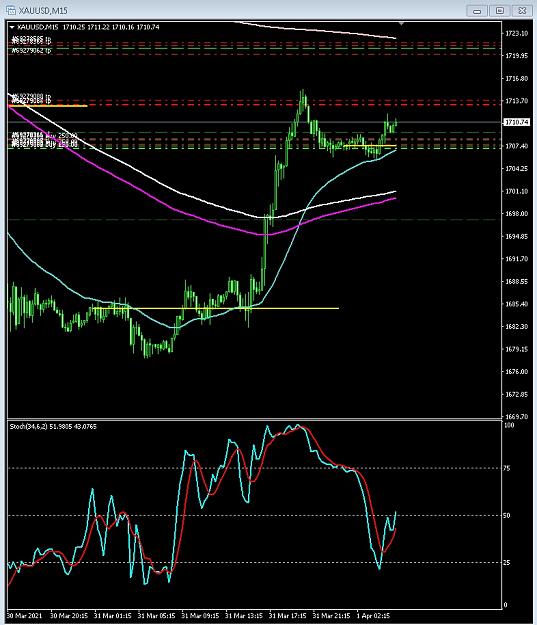
Task: Click the 1691.70 price scale label
Action: (x=516, y=259)
